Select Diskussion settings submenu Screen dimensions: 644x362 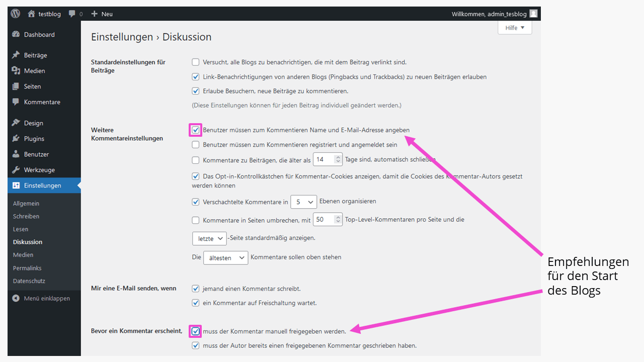click(28, 242)
